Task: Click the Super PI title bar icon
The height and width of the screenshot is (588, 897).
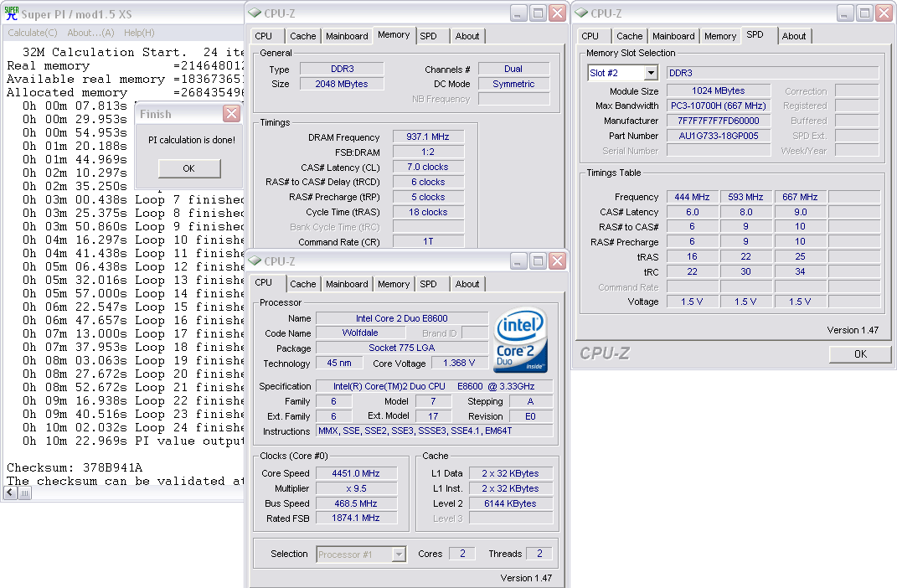Action: pos(11,13)
